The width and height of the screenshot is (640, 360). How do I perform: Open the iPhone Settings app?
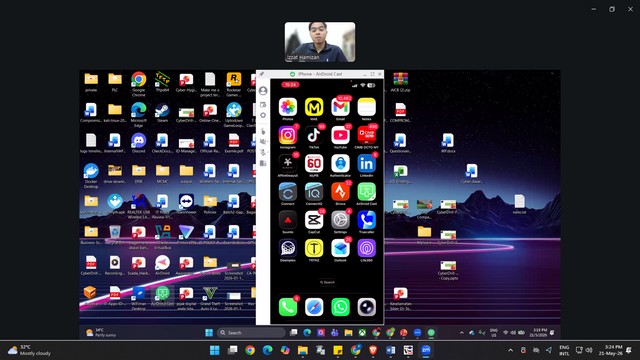340,220
